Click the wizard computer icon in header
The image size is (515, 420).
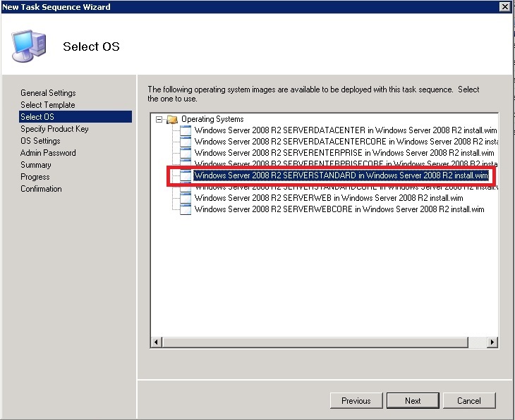[29, 46]
